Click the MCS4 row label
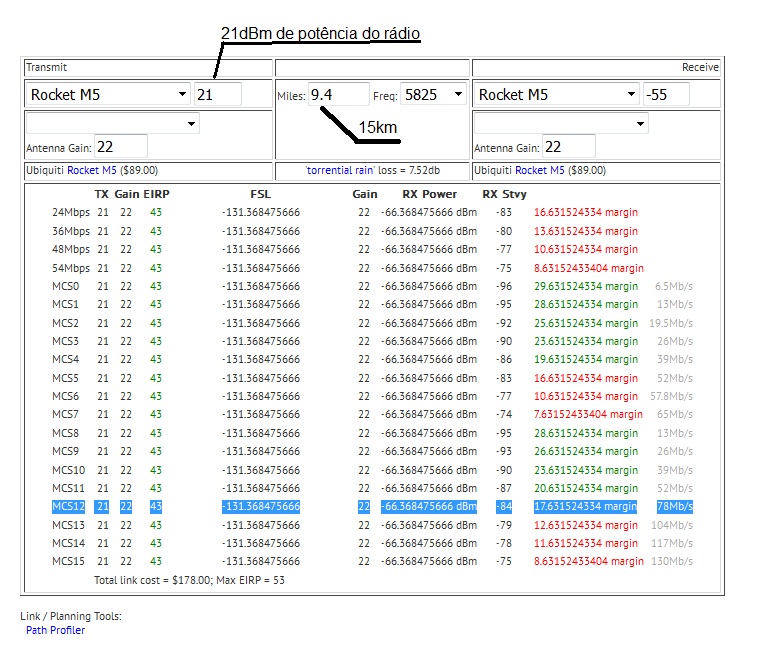757x651 pixels. point(66,359)
